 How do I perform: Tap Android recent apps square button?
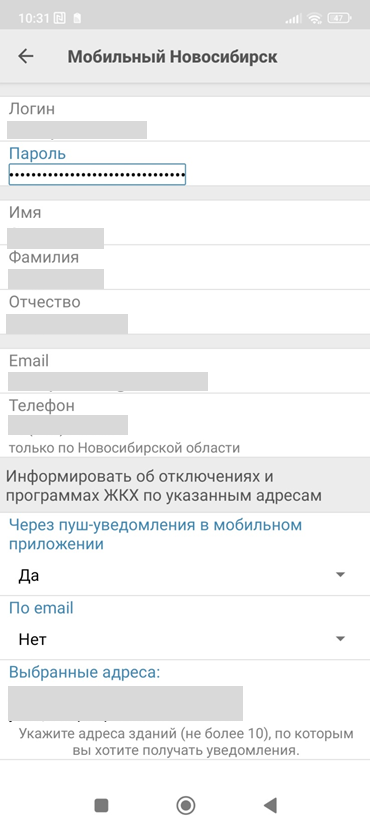[x=101, y=806]
